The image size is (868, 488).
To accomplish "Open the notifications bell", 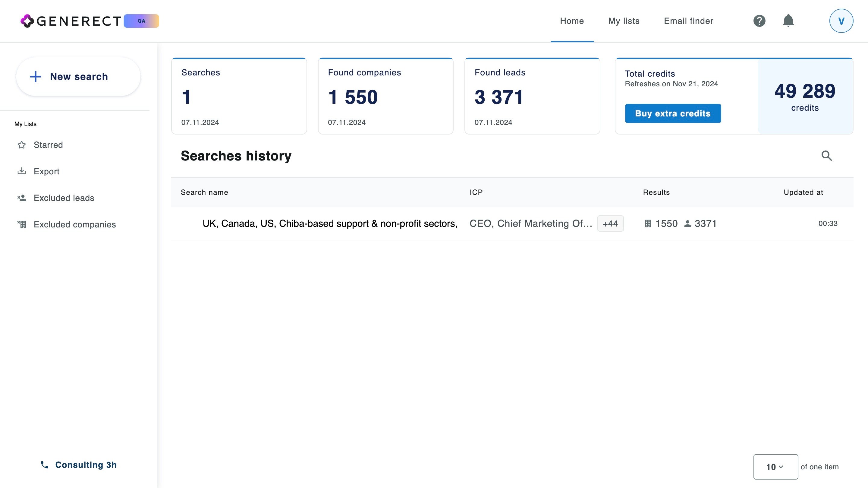I will [x=788, y=21].
